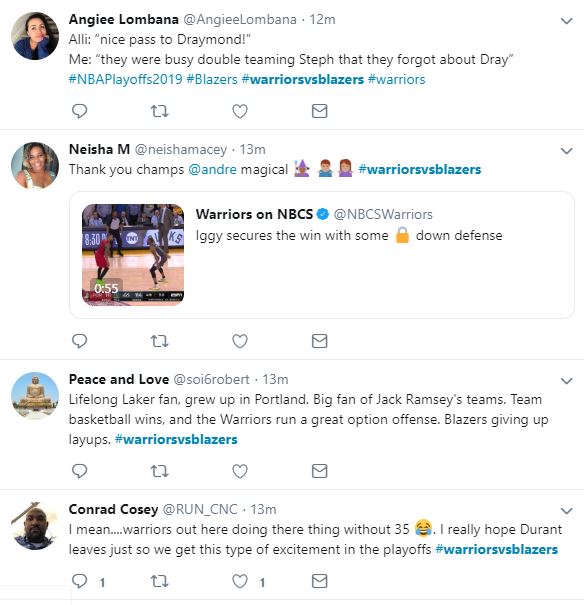Share Conrad Cosey's tweet via message icon

coord(319,581)
